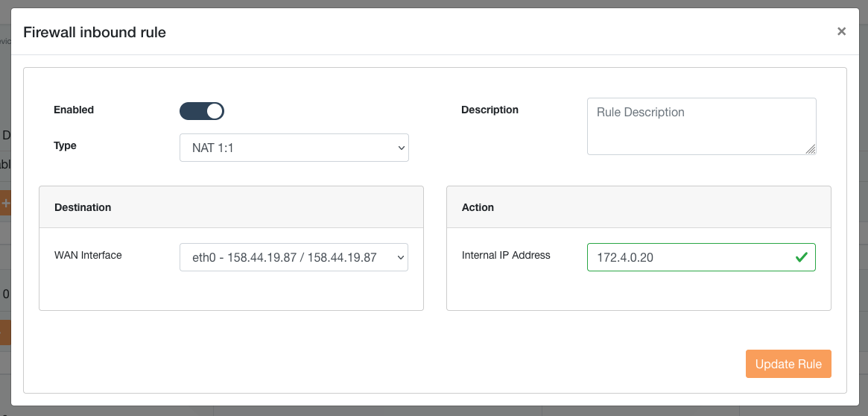Expand the WAN Interface eth0 dropdown
This screenshot has width=868, height=416.
(x=294, y=257)
